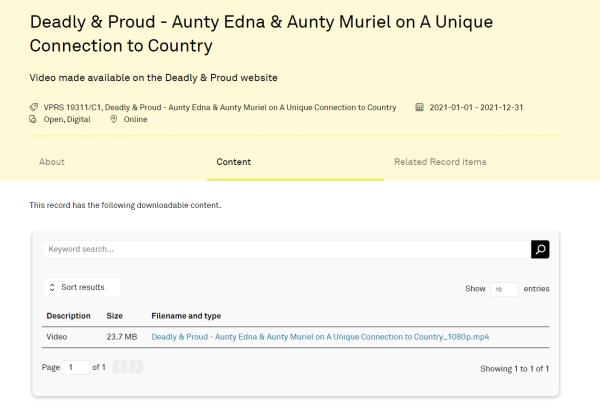
Task: Click the magnifying glass search button
Action: pos(540,249)
